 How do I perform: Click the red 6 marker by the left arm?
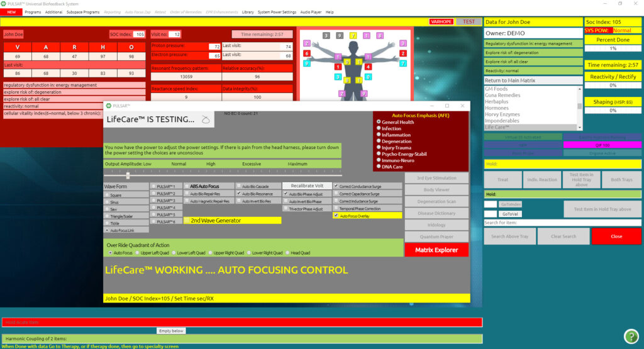point(307,54)
